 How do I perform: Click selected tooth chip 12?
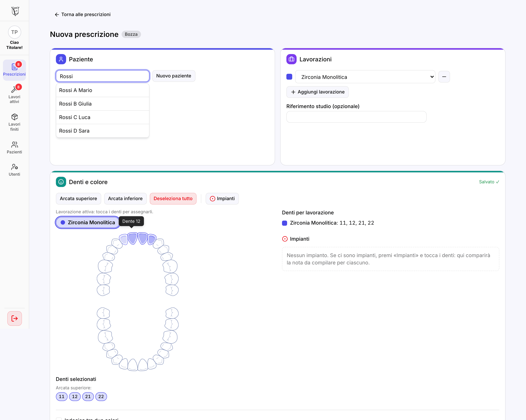point(75,397)
